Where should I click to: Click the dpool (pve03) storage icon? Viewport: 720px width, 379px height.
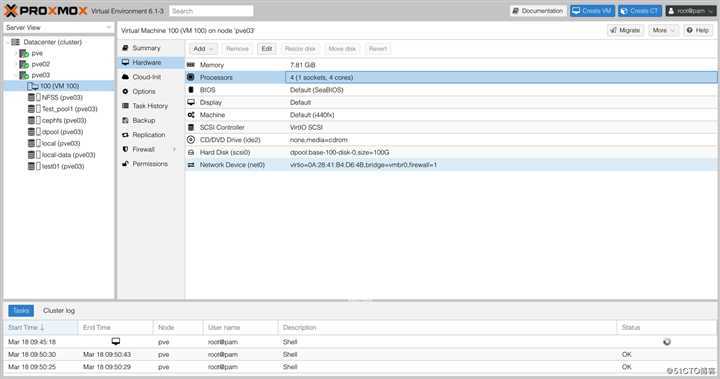tap(34, 132)
